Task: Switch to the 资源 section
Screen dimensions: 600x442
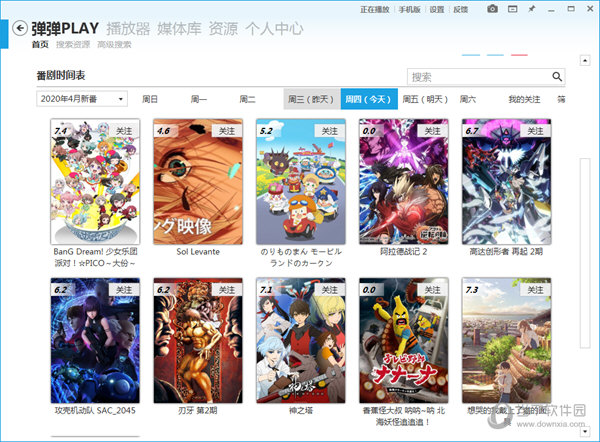Action: tap(223, 29)
